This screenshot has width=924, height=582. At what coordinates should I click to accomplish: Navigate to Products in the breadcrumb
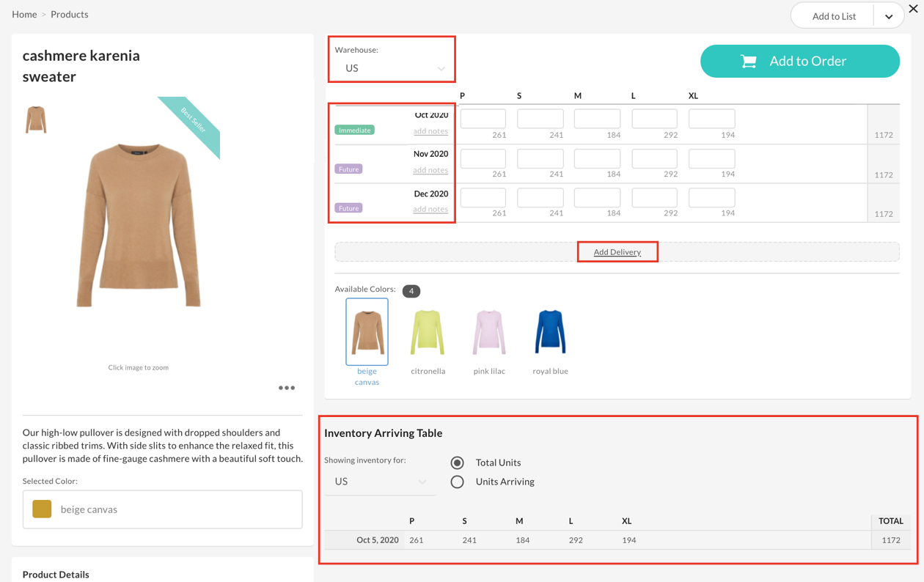point(69,14)
